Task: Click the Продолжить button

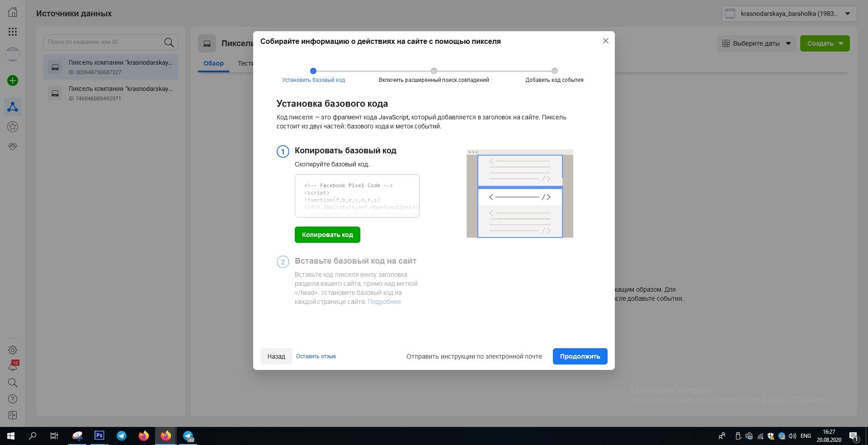Action: pyautogui.click(x=580, y=356)
